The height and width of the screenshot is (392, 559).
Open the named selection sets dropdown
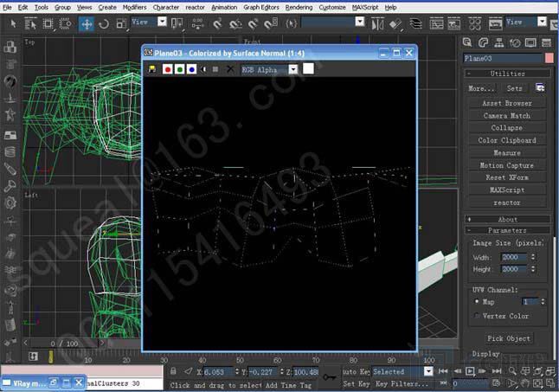pyautogui.click(x=360, y=22)
